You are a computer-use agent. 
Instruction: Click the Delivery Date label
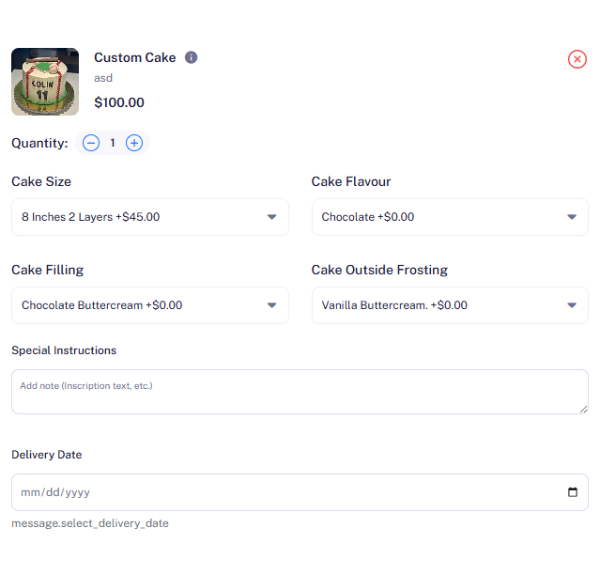tap(47, 455)
